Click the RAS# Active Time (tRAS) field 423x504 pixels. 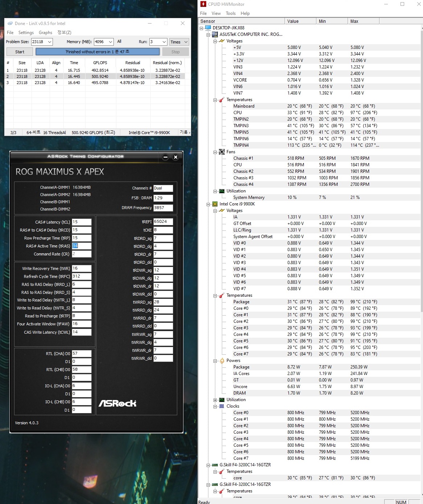[x=82, y=246]
